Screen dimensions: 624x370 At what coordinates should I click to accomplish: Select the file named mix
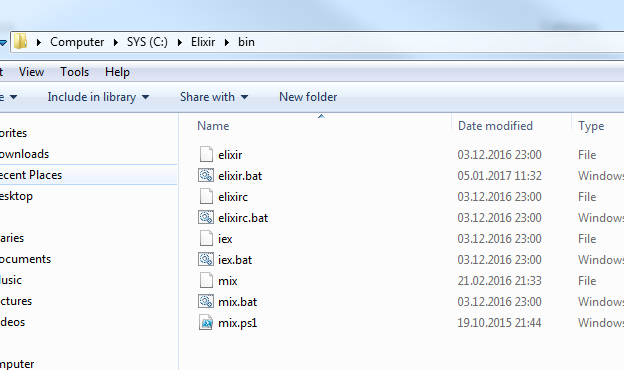(x=228, y=281)
